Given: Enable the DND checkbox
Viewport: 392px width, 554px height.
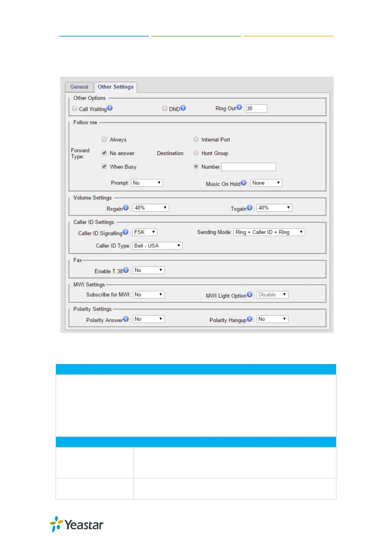Looking at the screenshot, I should click(x=165, y=108).
